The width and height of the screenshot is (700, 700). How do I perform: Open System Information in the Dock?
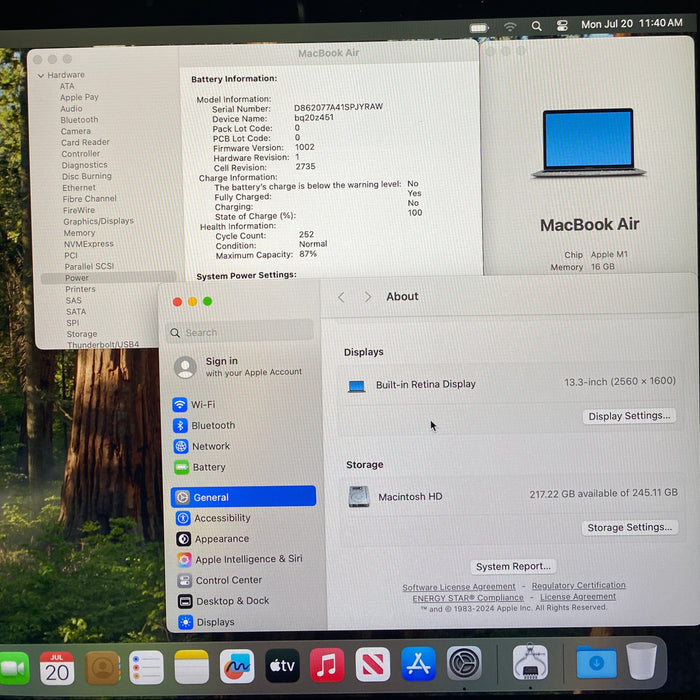coord(530,662)
